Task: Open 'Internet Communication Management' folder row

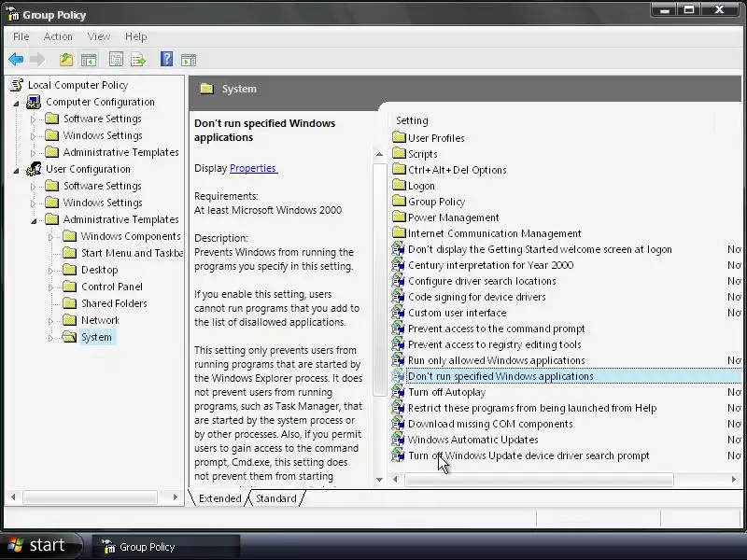Action: click(x=486, y=232)
